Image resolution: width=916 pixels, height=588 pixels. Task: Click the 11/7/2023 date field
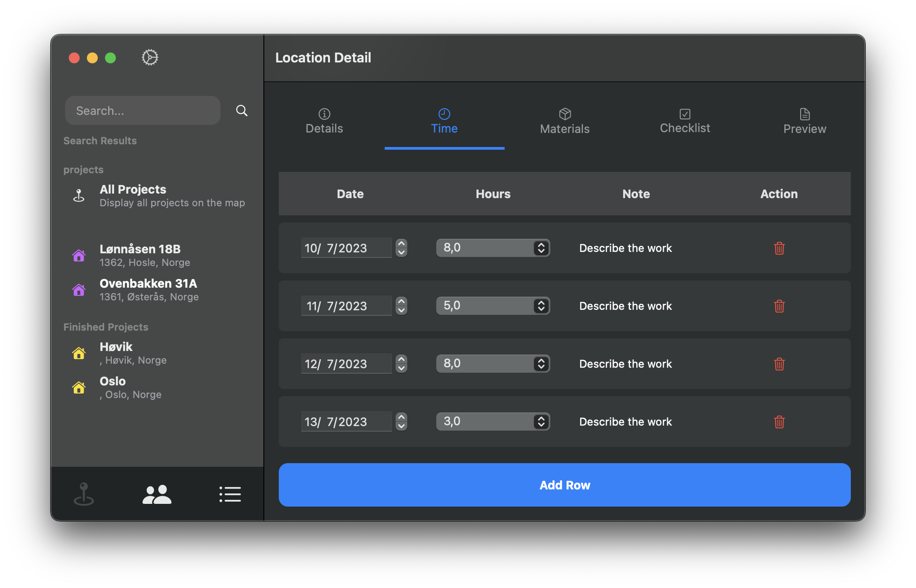tap(346, 306)
